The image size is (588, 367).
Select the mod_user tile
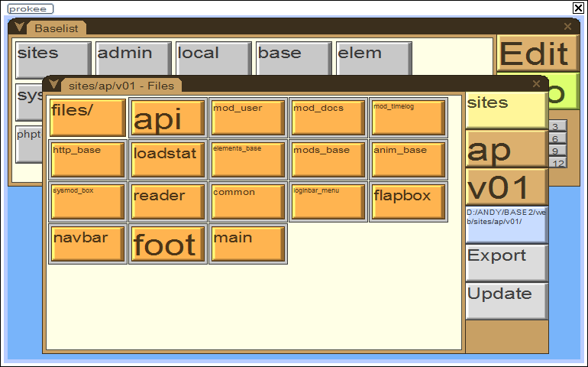point(247,117)
